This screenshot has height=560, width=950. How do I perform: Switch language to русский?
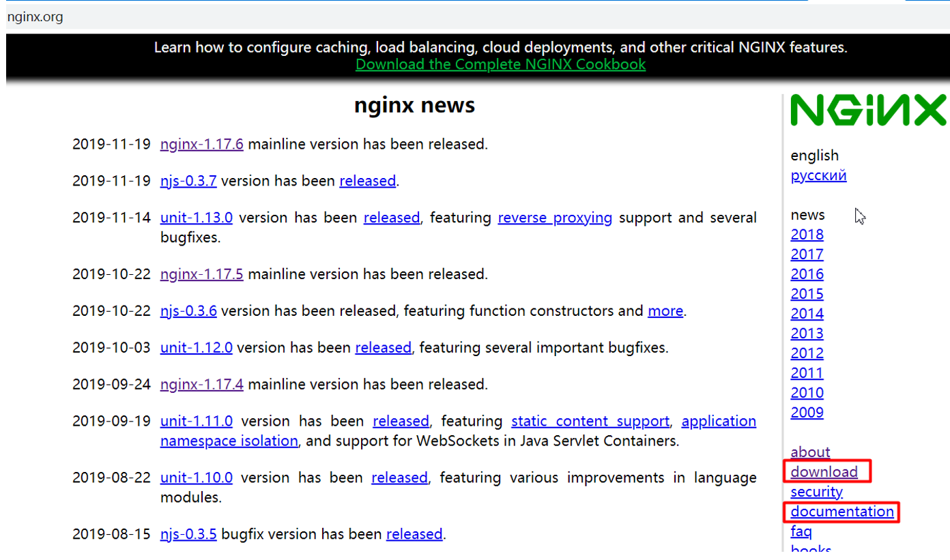tap(818, 175)
